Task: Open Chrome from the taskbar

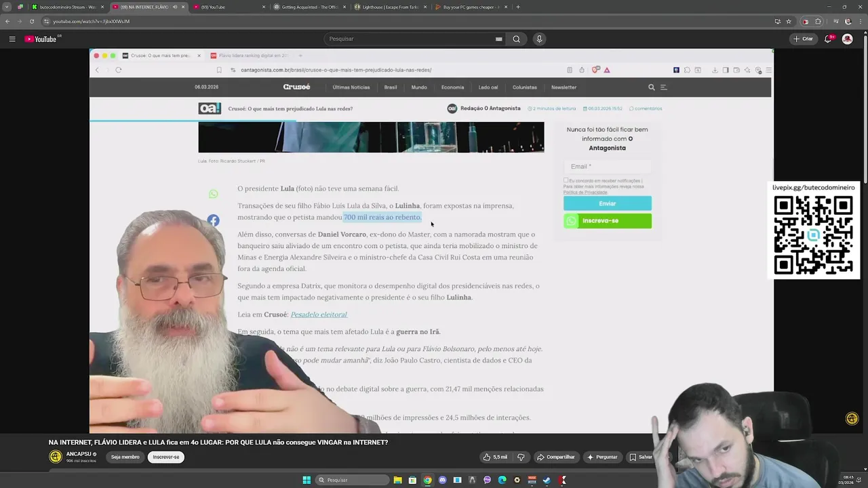Action: (427, 480)
